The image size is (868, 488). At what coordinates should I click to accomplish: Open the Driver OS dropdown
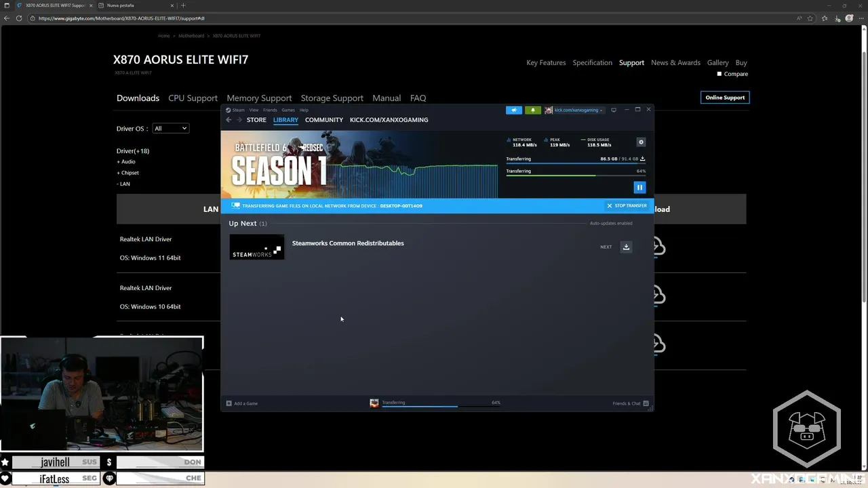pyautogui.click(x=170, y=128)
